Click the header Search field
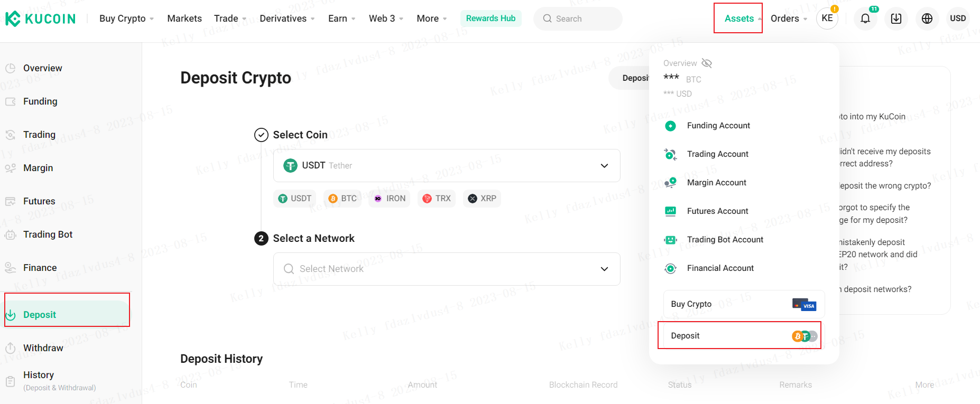The height and width of the screenshot is (404, 980). point(578,18)
